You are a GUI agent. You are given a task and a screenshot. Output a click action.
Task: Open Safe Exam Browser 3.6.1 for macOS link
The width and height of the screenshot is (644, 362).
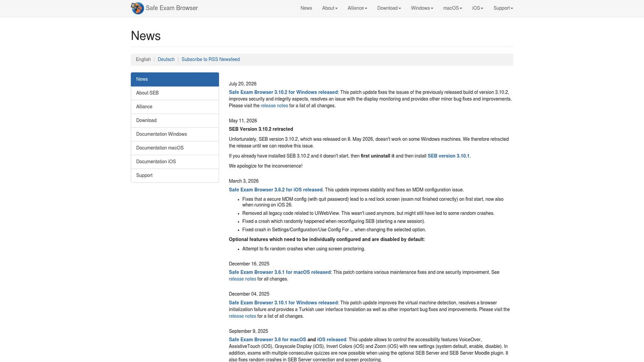pyautogui.click(x=279, y=273)
